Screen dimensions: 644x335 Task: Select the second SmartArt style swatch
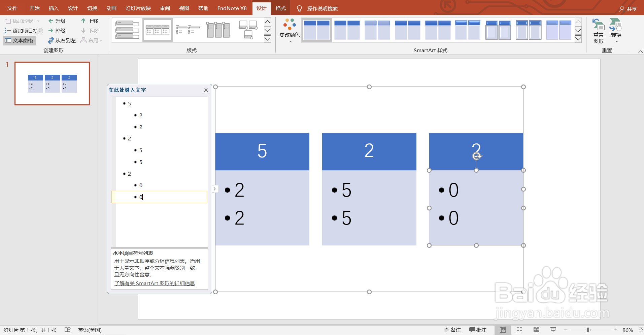pos(347,30)
